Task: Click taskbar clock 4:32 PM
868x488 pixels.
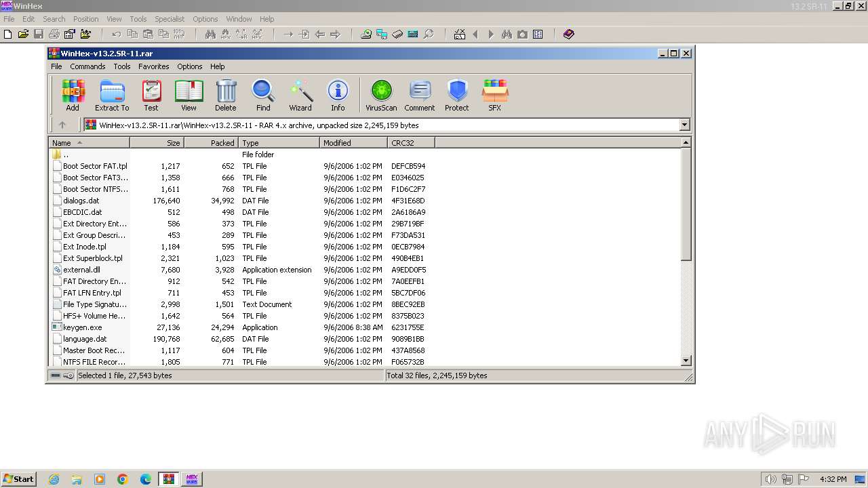Action: 833,479
